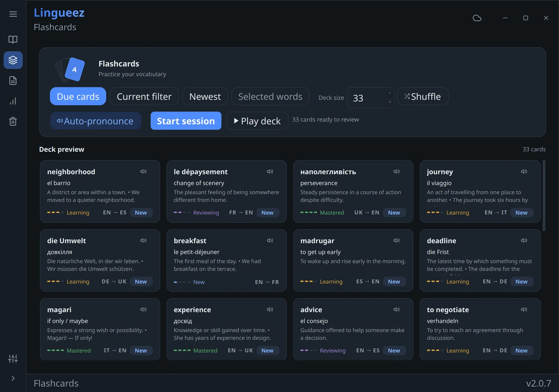Open the advice flashcard title
The image size is (559, 392).
coord(311,310)
